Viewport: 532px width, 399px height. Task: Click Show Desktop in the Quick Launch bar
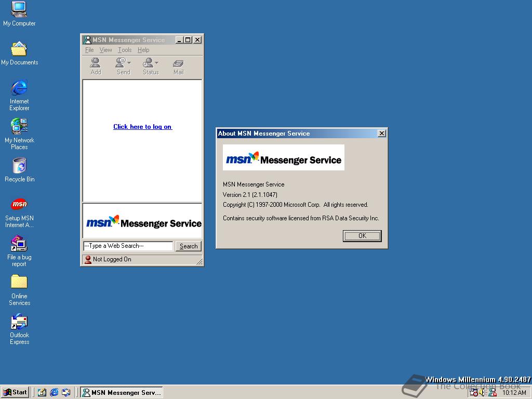[x=42, y=393]
